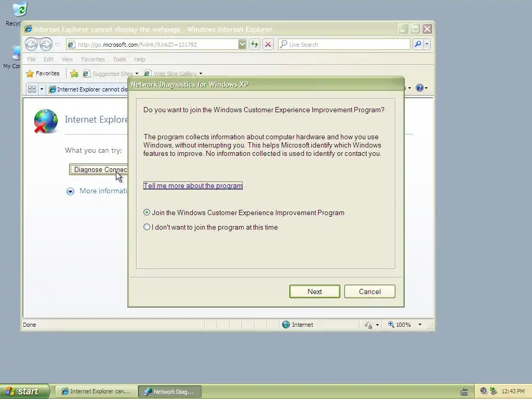Click the Protected mode lock icon in status bar
This screenshot has height=399, width=532.
[x=368, y=325]
